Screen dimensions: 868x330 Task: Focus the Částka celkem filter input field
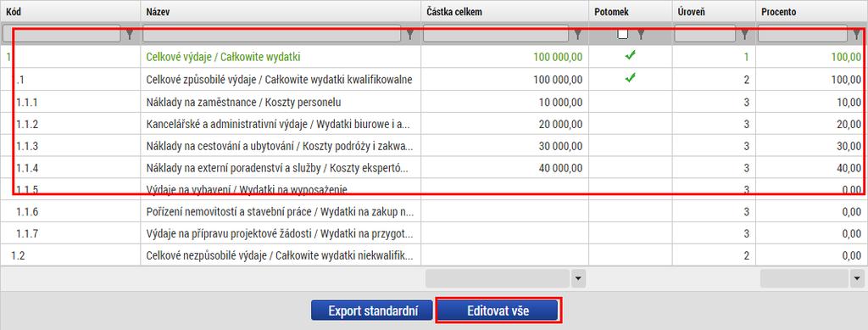pyautogui.click(x=495, y=34)
